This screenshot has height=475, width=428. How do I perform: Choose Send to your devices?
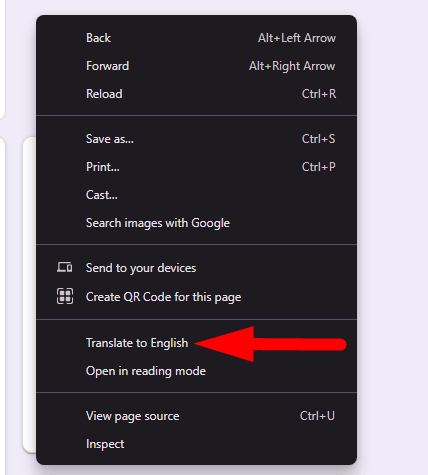coord(196,268)
